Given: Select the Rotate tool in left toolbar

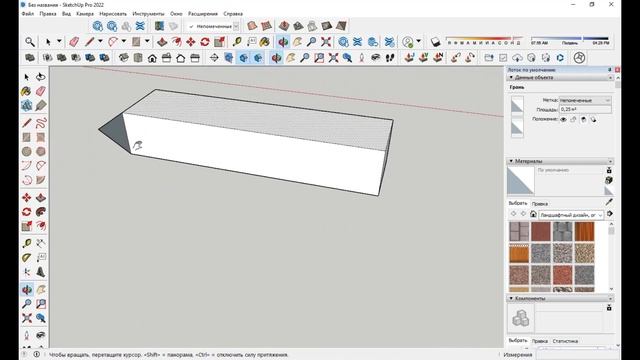Looking at the screenshot, I should 27,212.
